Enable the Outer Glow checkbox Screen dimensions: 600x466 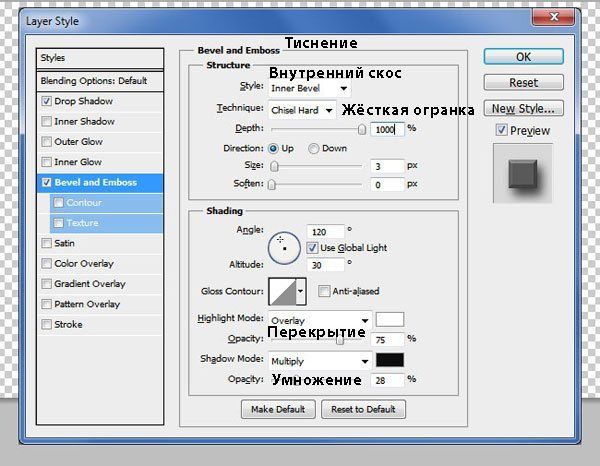click(46, 142)
